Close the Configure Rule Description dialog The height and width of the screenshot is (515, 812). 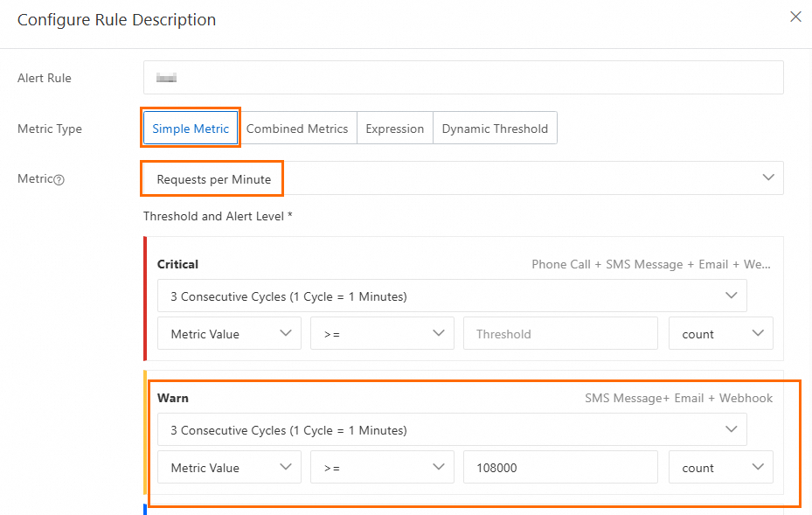(x=795, y=17)
